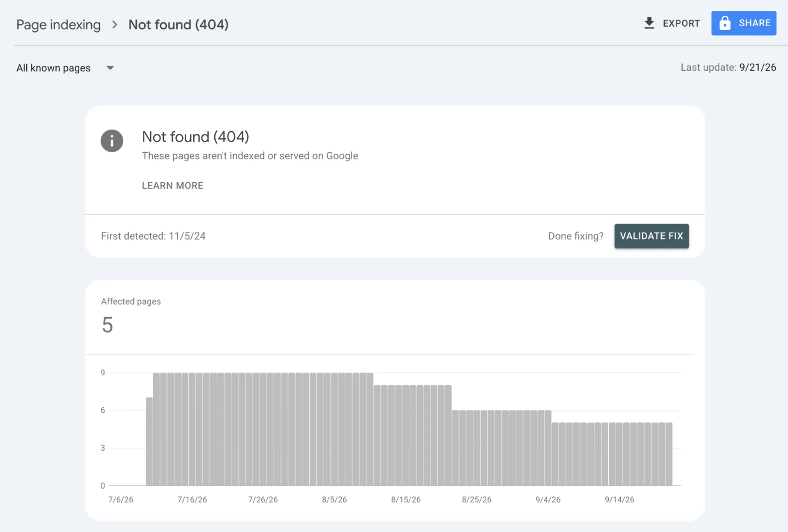Go back to Page indexing breadcrumb
Image resolution: width=788 pixels, height=532 pixels.
coord(58,25)
